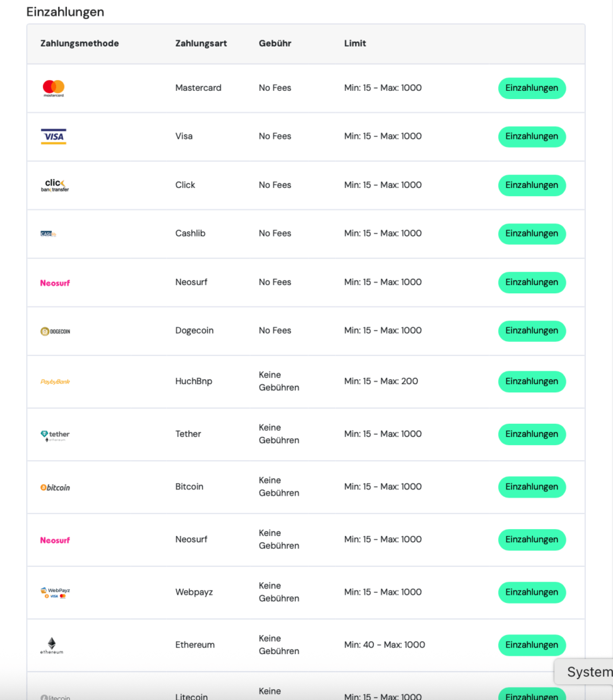This screenshot has height=700, width=613.
Task: Click the Cashlib logo icon
Action: [x=49, y=234]
